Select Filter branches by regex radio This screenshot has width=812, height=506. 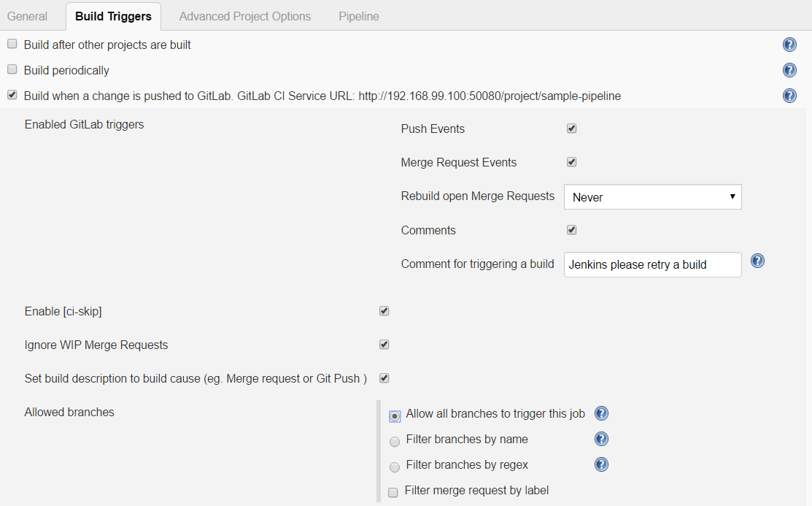click(x=395, y=467)
